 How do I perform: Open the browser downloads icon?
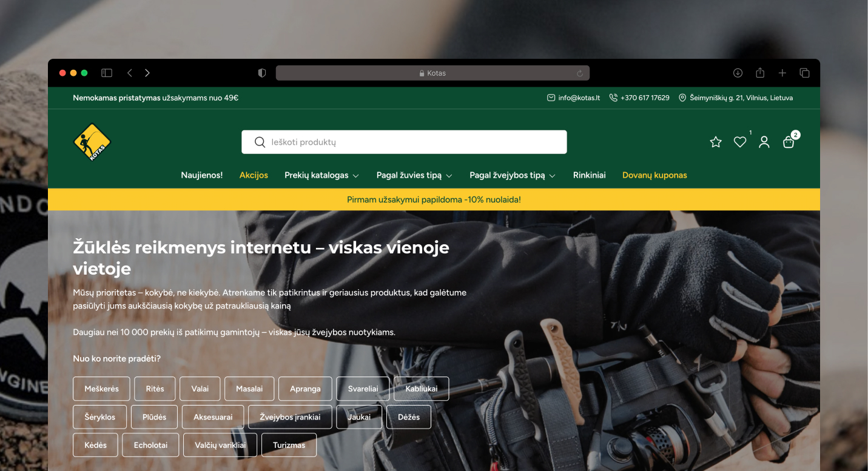tap(738, 73)
